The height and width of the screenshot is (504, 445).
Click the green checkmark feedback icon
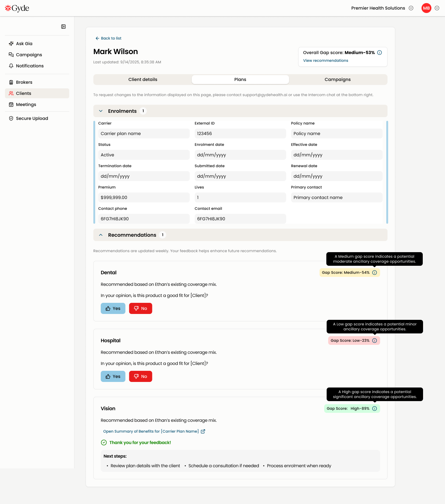(x=104, y=443)
